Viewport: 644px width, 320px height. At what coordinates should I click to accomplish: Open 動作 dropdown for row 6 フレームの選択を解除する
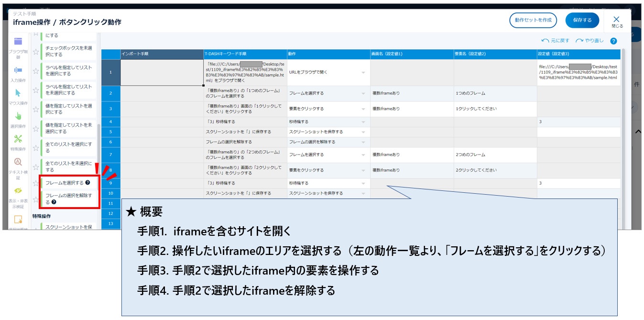[363, 142]
